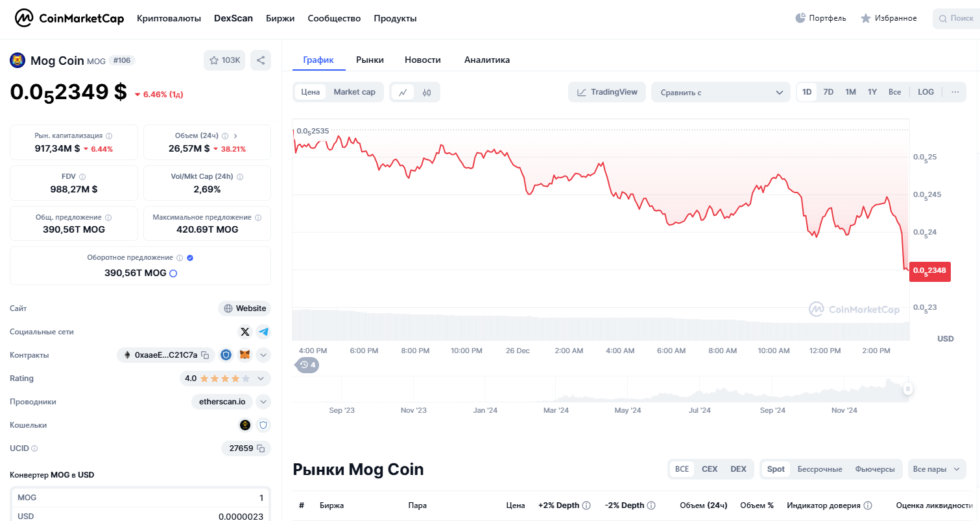Add Mog Coin contract to MetaMask
980x521 pixels.
[245, 355]
